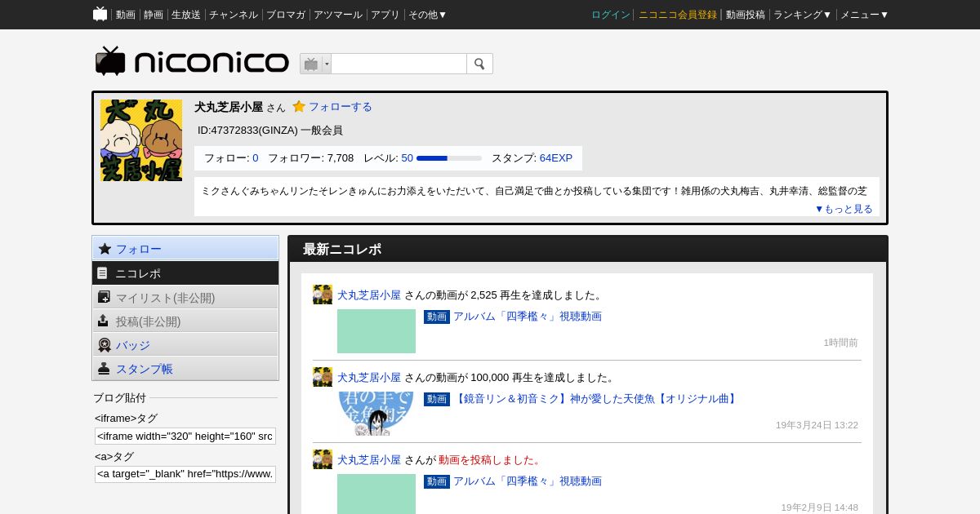Click 犬丸芝居小屋 name in 動画を投稿しました entry

369,460
